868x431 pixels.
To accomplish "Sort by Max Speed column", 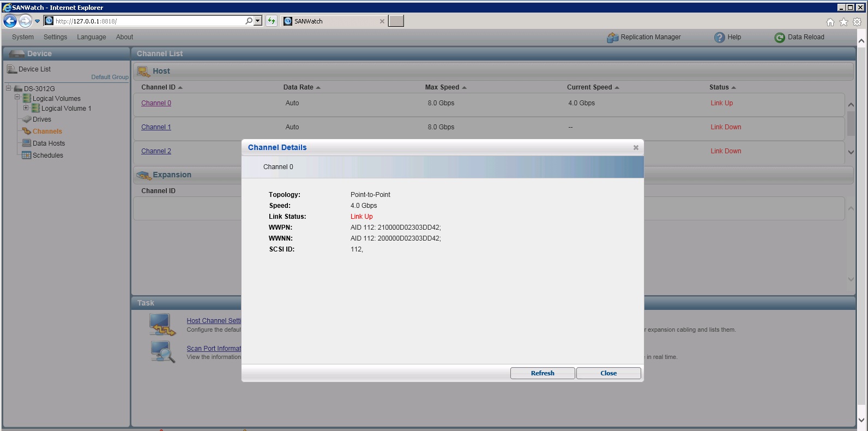I will click(x=445, y=87).
